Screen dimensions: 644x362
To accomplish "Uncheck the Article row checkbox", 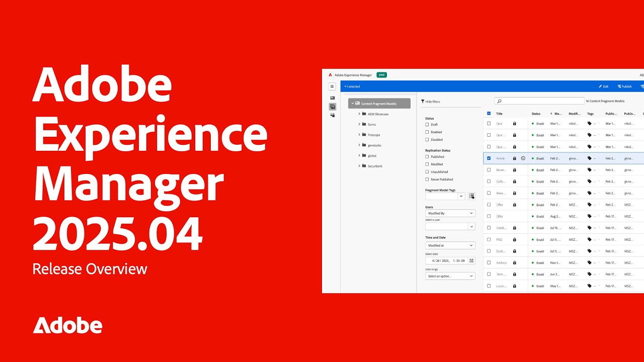I will tap(489, 158).
